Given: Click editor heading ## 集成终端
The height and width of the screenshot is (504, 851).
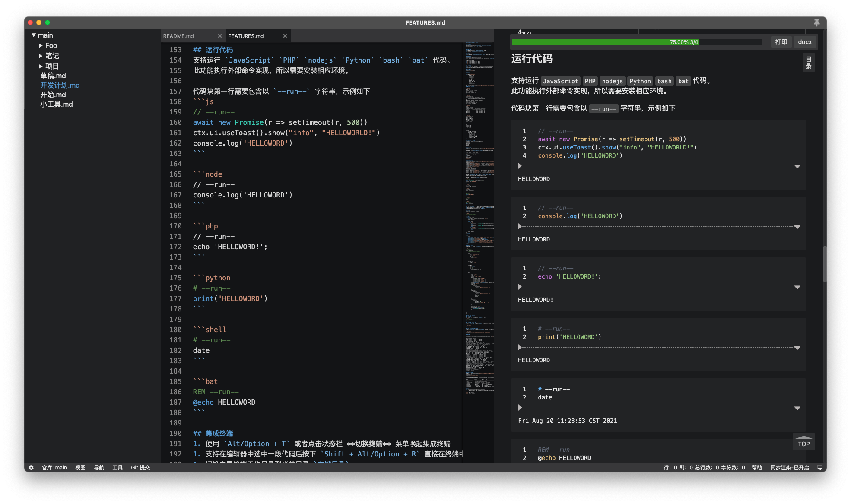Looking at the screenshot, I should coord(213,433).
